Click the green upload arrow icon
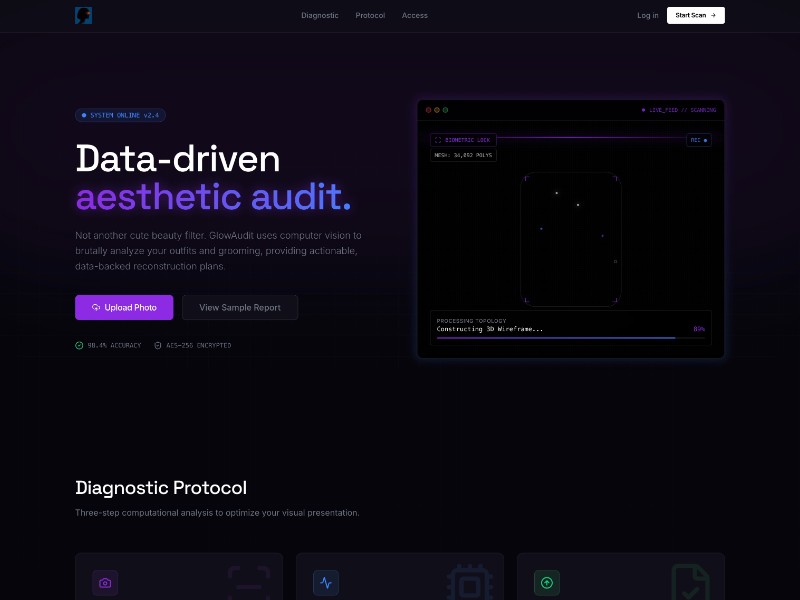The height and width of the screenshot is (600, 800). click(546, 582)
